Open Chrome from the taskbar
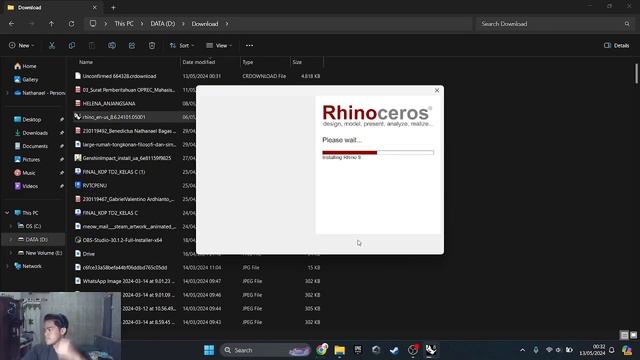Viewport: 640px width, 360px height. [x=322, y=350]
